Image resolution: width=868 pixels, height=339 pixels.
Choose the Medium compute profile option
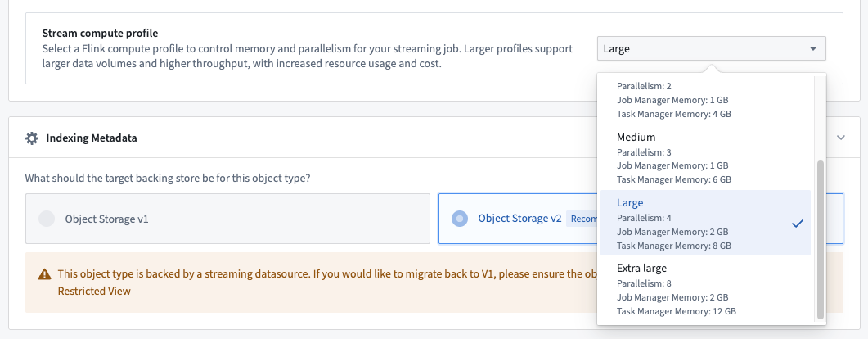click(x=704, y=158)
